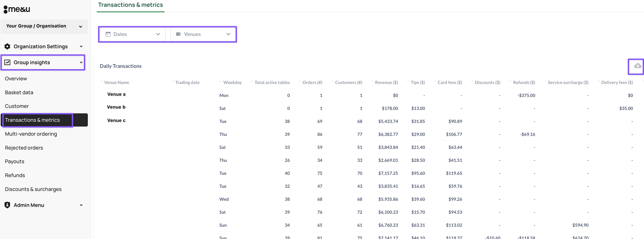
Task: Expand the Admin Menu section
Action: point(81,205)
